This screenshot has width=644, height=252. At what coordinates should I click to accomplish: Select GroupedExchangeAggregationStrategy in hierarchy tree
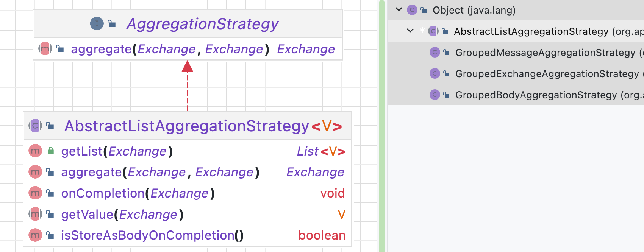pos(547,74)
